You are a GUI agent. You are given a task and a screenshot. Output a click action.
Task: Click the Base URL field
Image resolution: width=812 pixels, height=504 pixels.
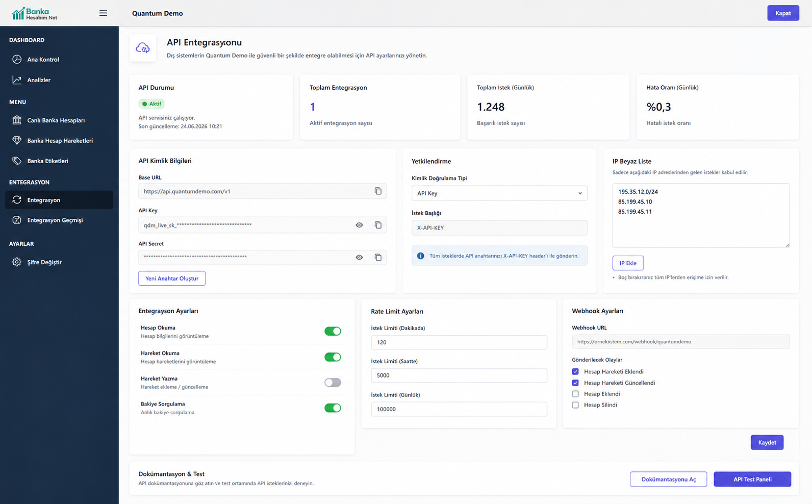[x=262, y=191]
